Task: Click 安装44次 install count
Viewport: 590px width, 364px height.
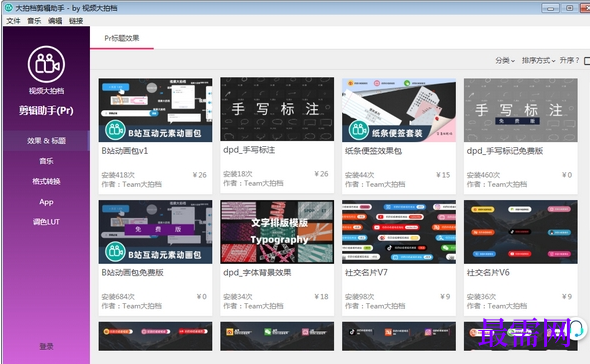Action: point(360,175)
